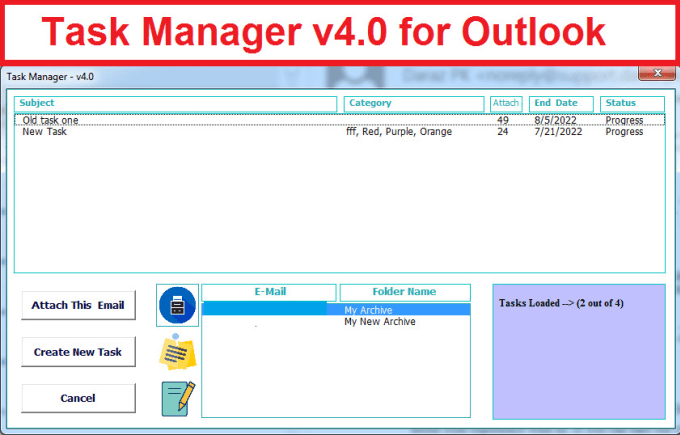Click the Attach column header
Image resolution: width=680 pixels, height=435 pixels.
506,104
